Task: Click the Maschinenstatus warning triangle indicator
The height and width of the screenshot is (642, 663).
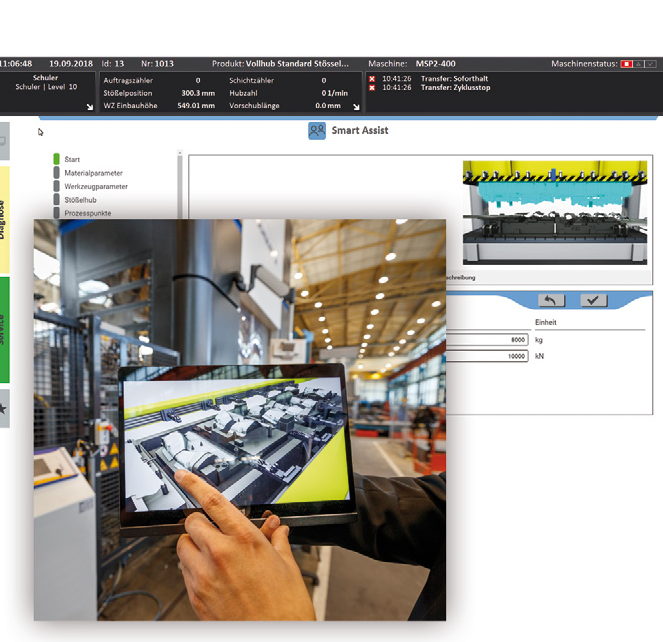Action: pos(639,64)
